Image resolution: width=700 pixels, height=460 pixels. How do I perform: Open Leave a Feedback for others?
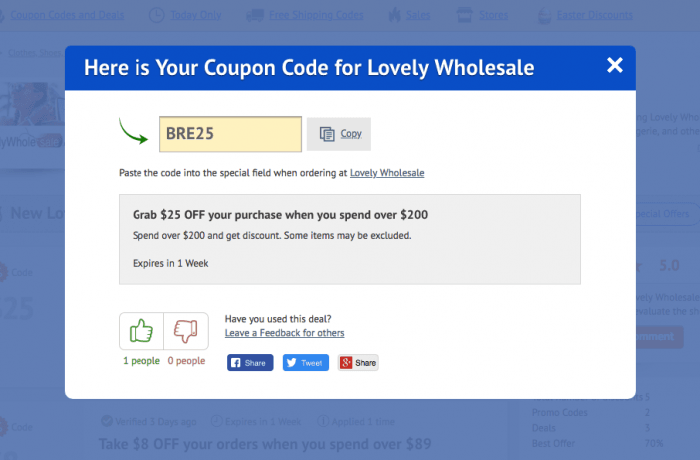click(284, 333)
